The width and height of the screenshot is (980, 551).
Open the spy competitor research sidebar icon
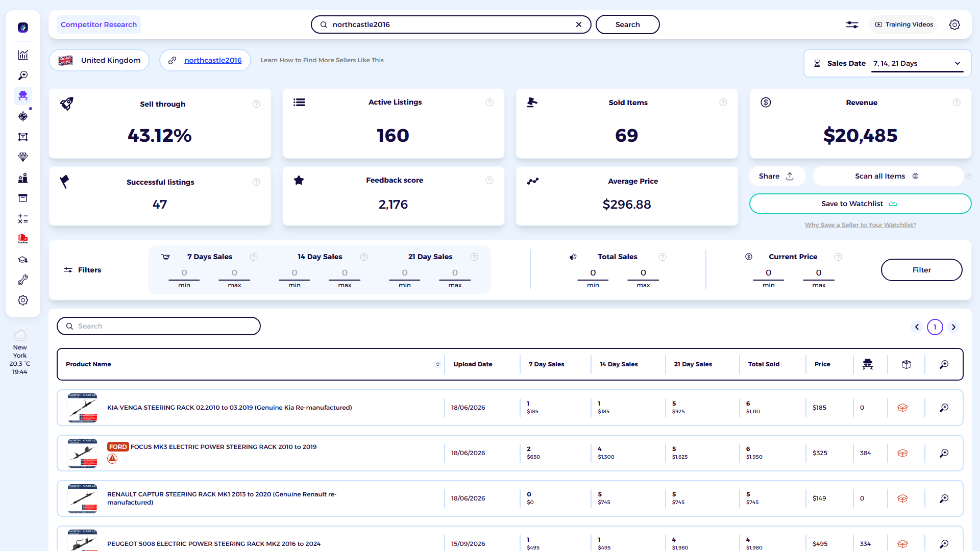click(x=23, y=96)
